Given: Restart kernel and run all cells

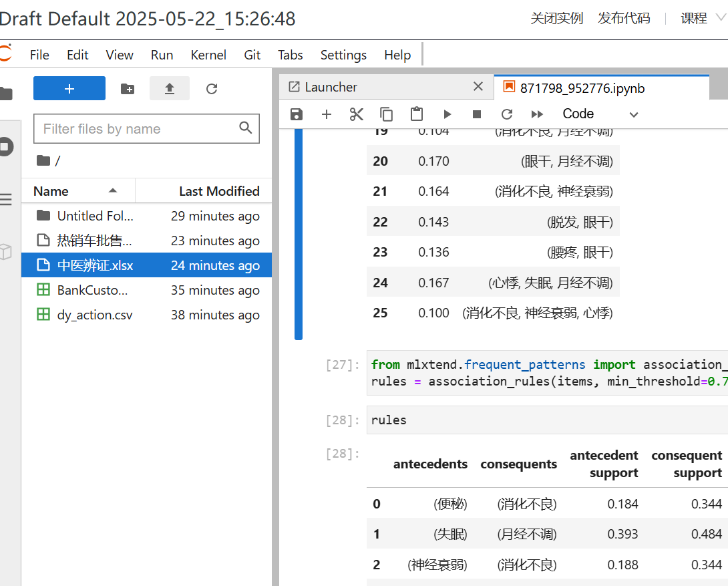Looking at the screenshot, I should (536, 114).
